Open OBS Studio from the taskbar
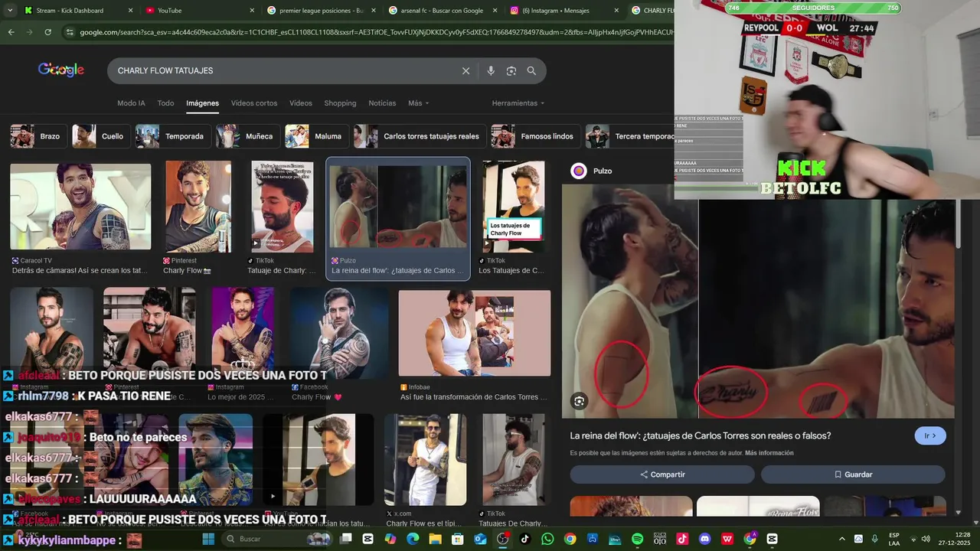 502,539
